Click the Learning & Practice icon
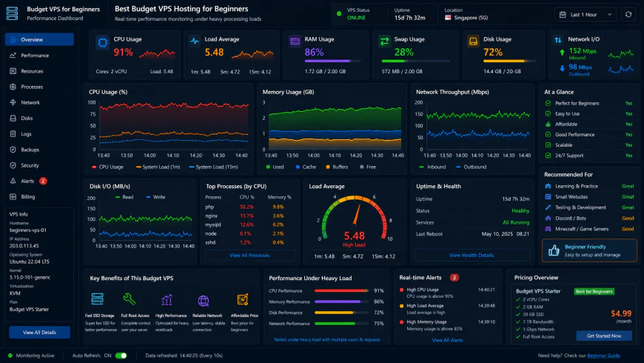644x363 pixels. coord(548,186)
